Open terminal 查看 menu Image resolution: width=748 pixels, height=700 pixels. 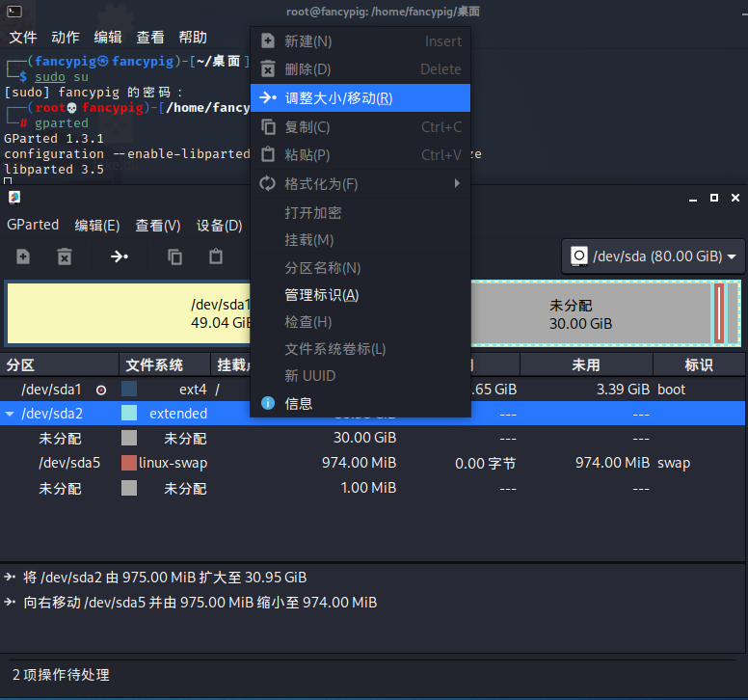coord(150,38)
